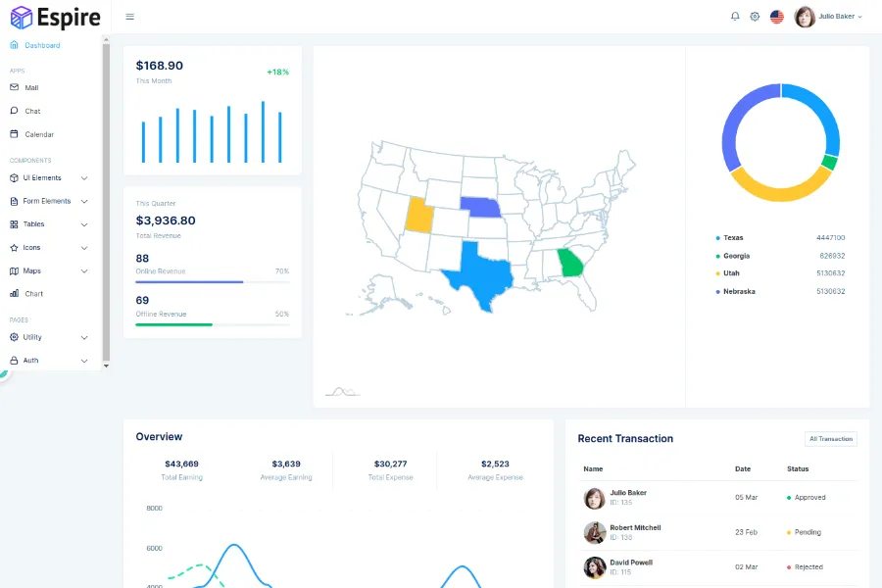Select the Dashboard menu item
The height and width of the screenshot is (588, 882).
point(42,46)
